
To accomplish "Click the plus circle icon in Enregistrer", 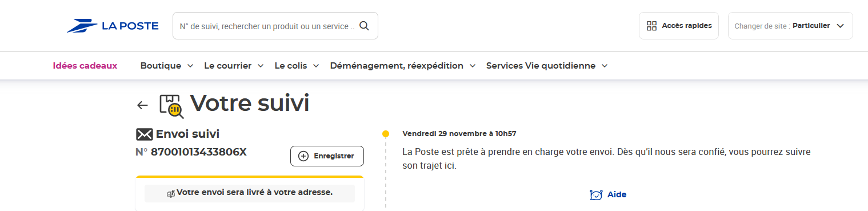I will pos(303,156).
